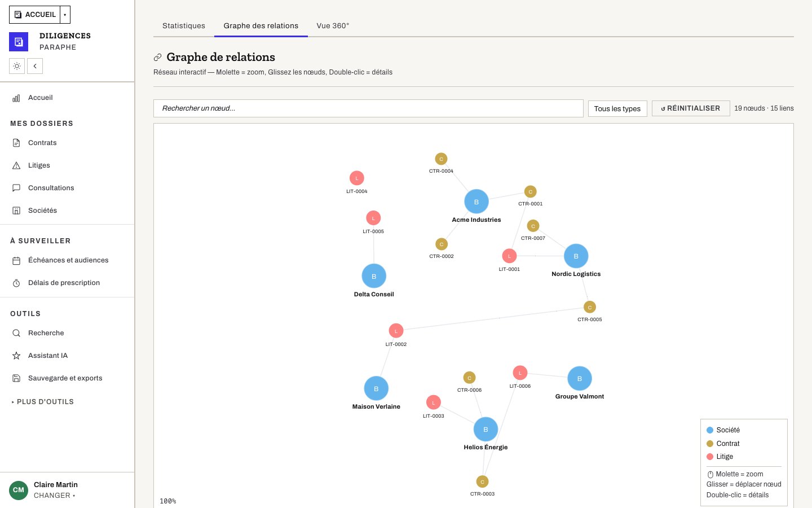This screenshot has width=812, height=508.
Task: Select the Nordic Logistics node
Action: (576, 256)
